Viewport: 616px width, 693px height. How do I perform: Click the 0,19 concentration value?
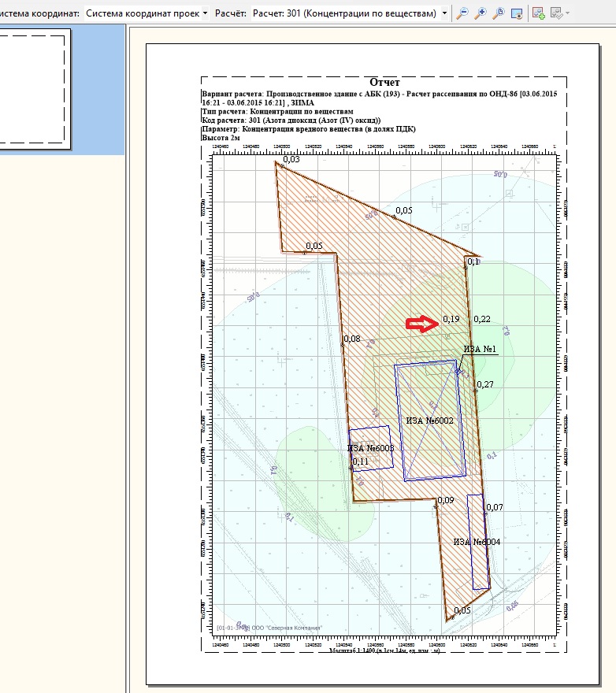451,319
